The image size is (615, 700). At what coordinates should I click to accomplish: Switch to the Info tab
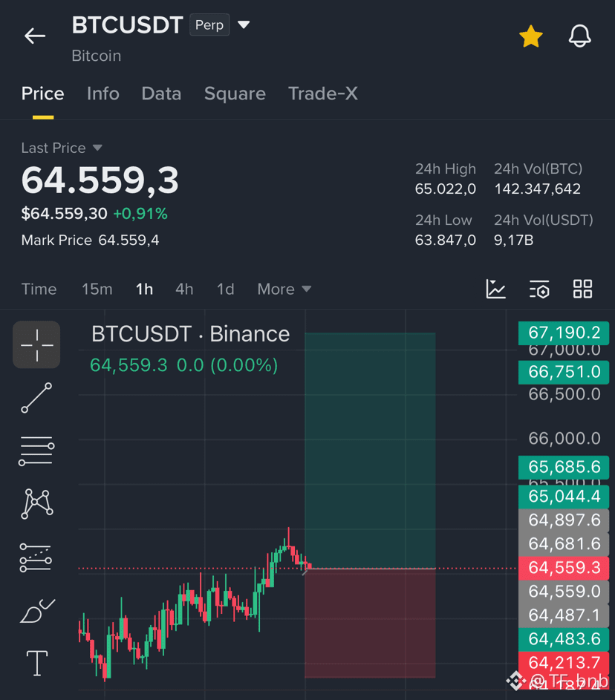103,94
